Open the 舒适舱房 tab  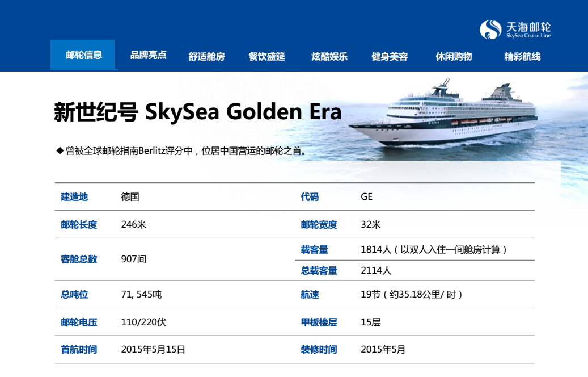point(206,57)
